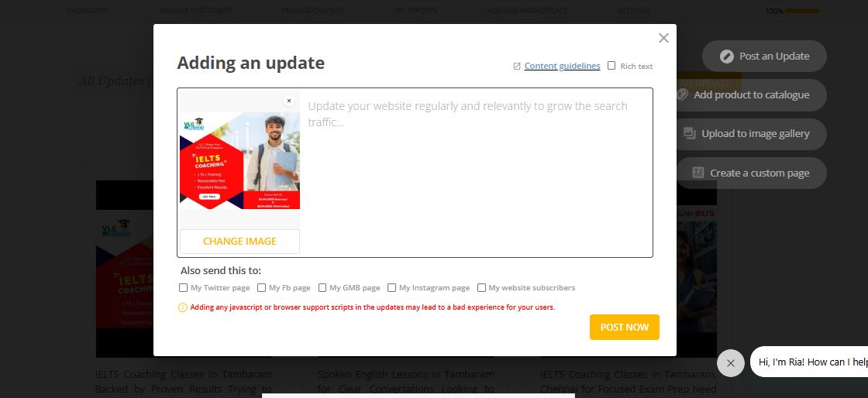Click external link icon beside Content guidelines
Viewport: 868px width, 398px height.
point(516,67)
